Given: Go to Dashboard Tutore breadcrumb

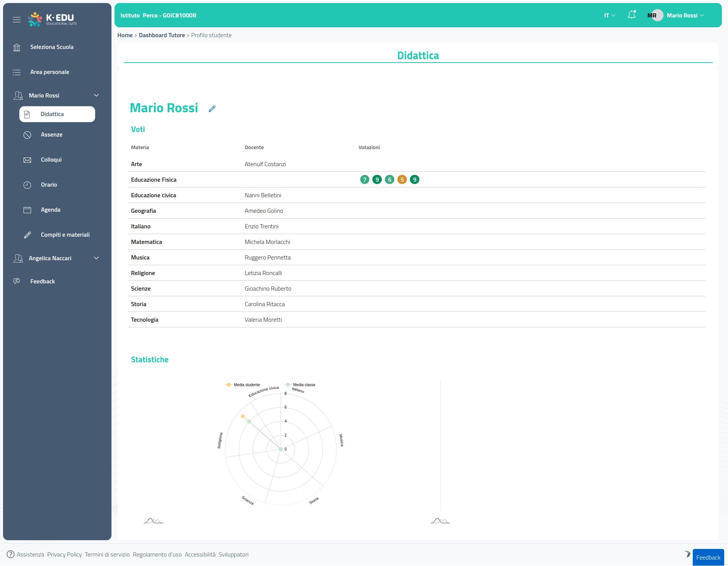Looking at the screenshot, I should [162, 35].
